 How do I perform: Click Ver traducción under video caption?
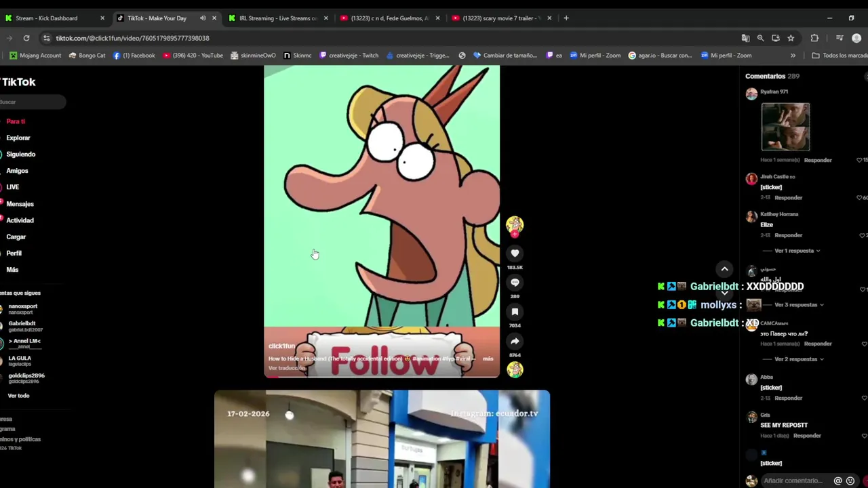tap(287, 368)
